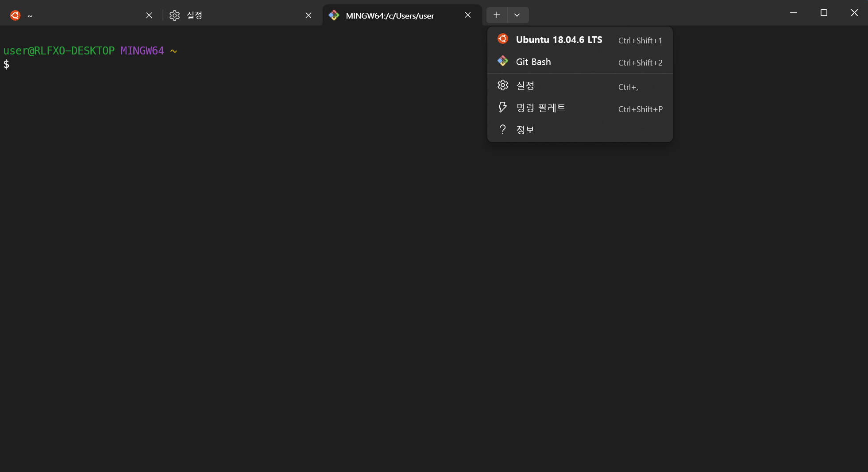Open new Ubuntu 18.04.6 LTS profile
The width and height of the screenshot is (868, 472).
[x=580, y=40]
